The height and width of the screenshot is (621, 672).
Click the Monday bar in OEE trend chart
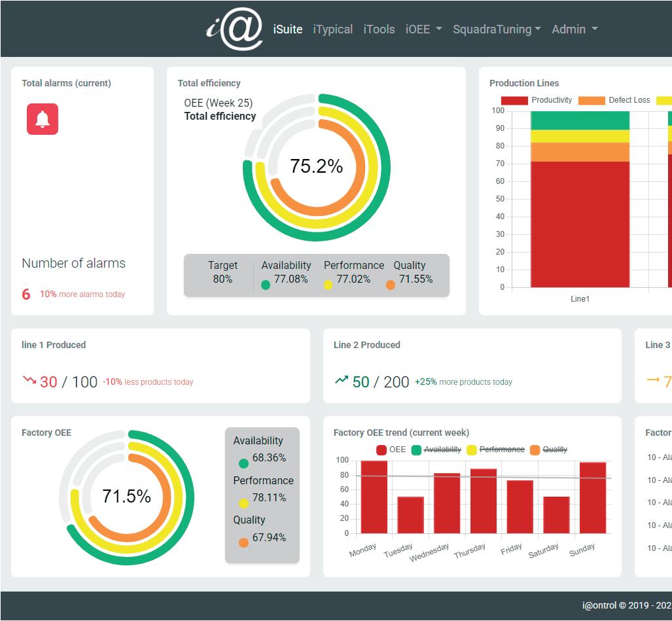(x=374, y=497)
